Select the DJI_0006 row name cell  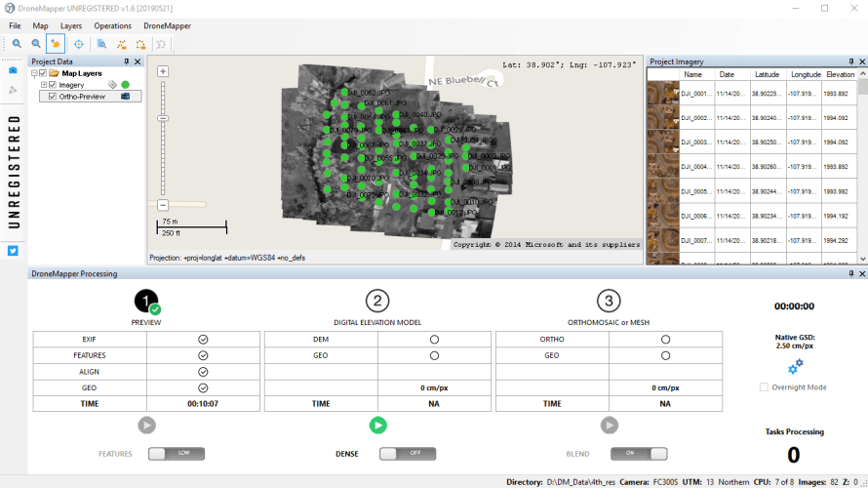[696, 216]
